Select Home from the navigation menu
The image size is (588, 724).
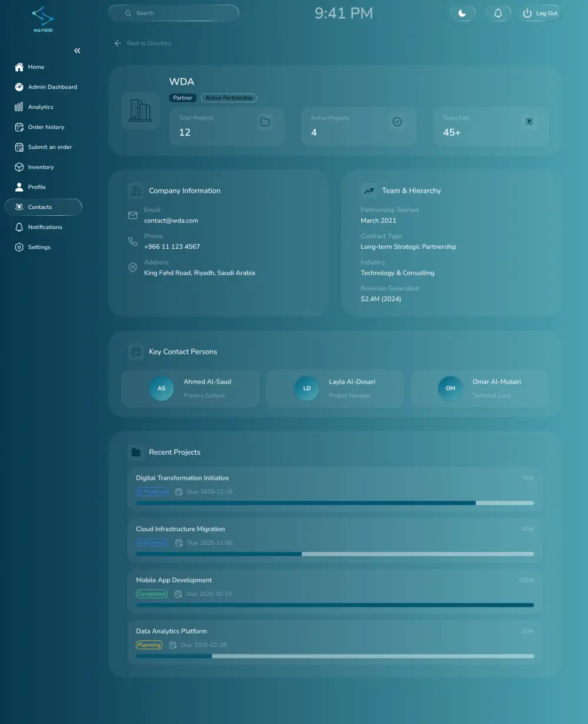pyautogui.click(x=18, y=66)
